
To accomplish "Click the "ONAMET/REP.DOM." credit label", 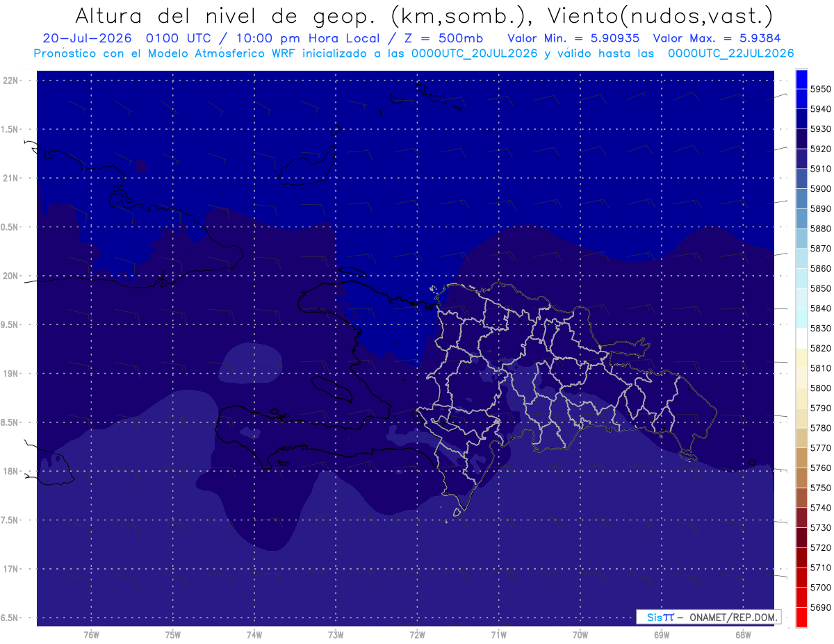I will [734, 617].
